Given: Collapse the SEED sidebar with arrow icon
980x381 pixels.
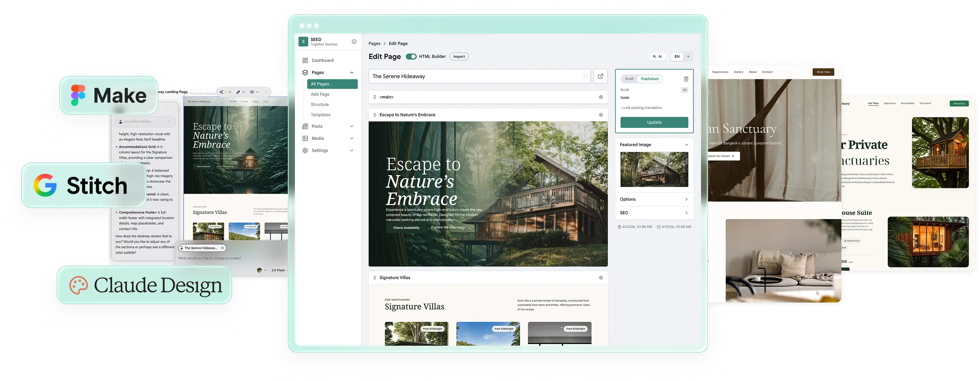Looking at the screenshot, I should click(x=354, y=41).
